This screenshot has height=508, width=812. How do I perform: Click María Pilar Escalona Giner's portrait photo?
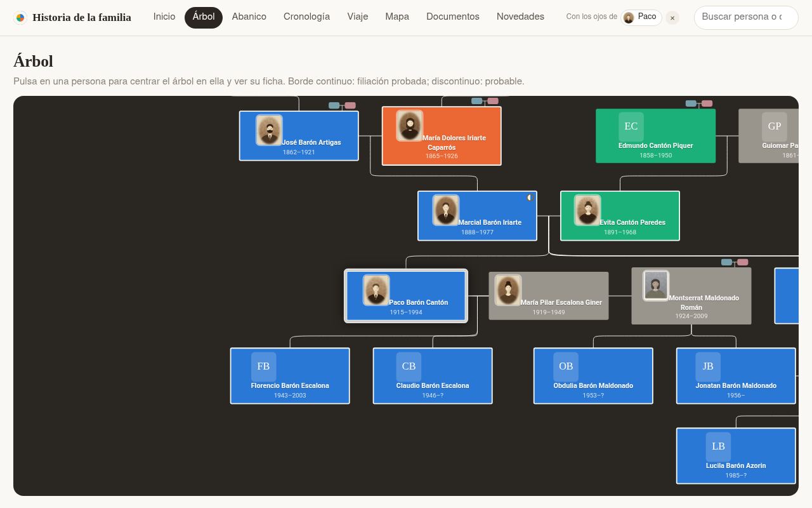click(x=507, y=290)
